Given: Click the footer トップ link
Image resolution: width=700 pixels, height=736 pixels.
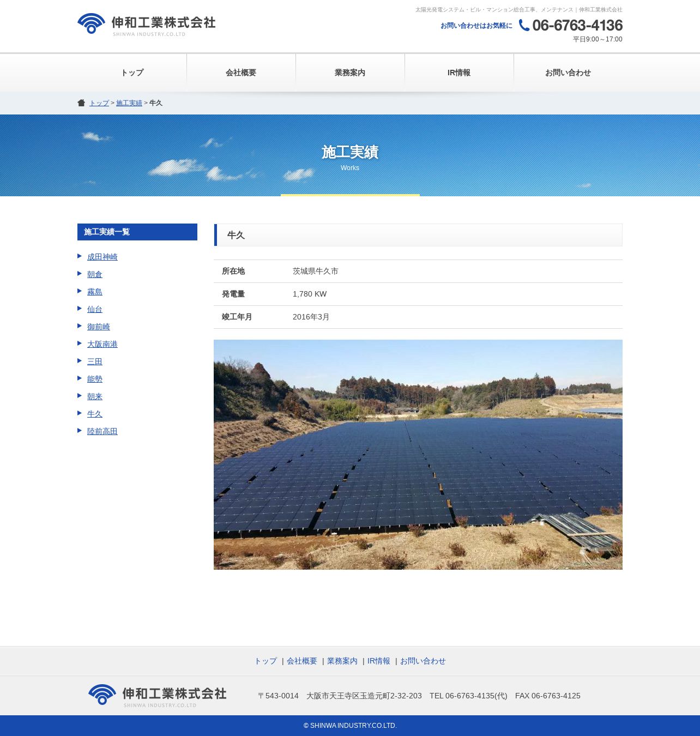Looking at the screenshot, I should (x=265, y=661).
